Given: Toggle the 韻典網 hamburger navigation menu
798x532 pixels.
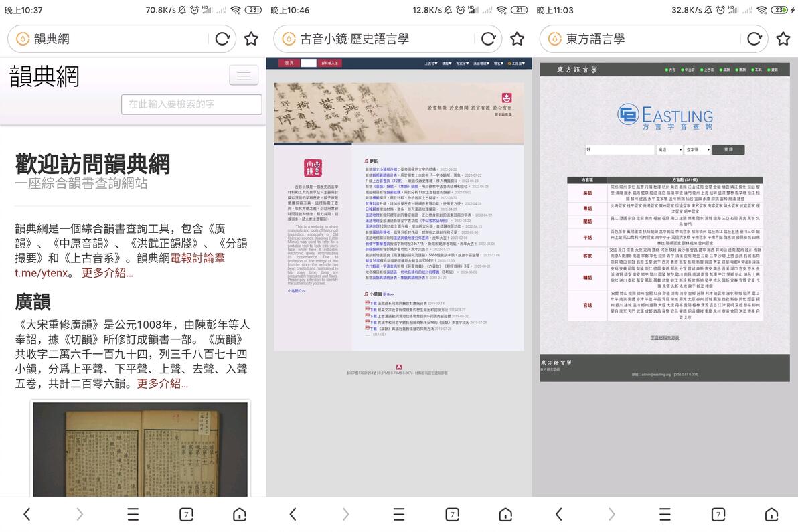Looking at the screenshot, I should pyautogui.click(x=244, y=76).
